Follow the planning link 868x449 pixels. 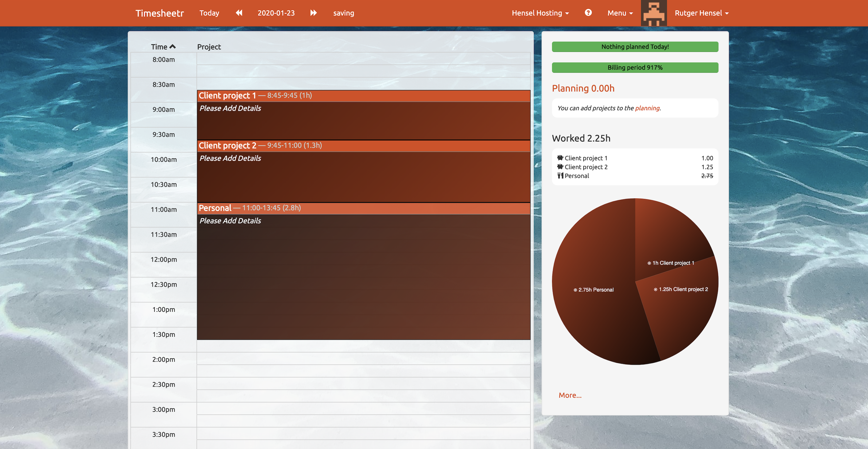pos(647,108)
